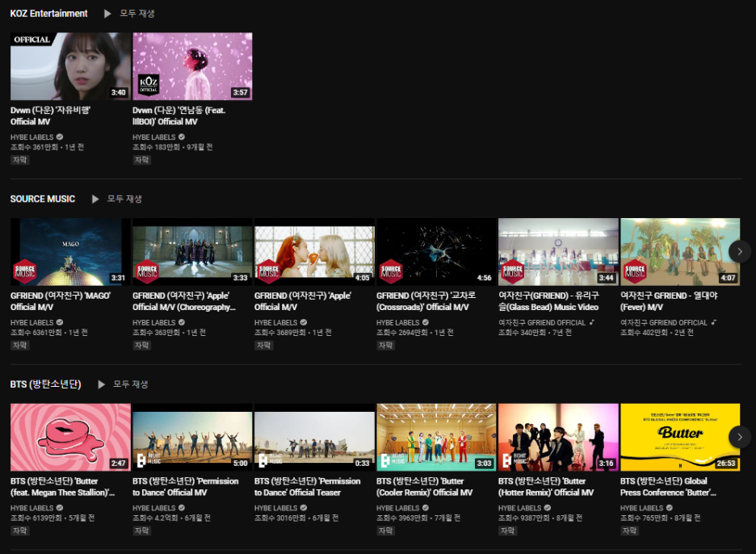
Task: Click title 여자친구(GFRIEND) - 유리구슬 Music Video
Action: coord(548,301)
